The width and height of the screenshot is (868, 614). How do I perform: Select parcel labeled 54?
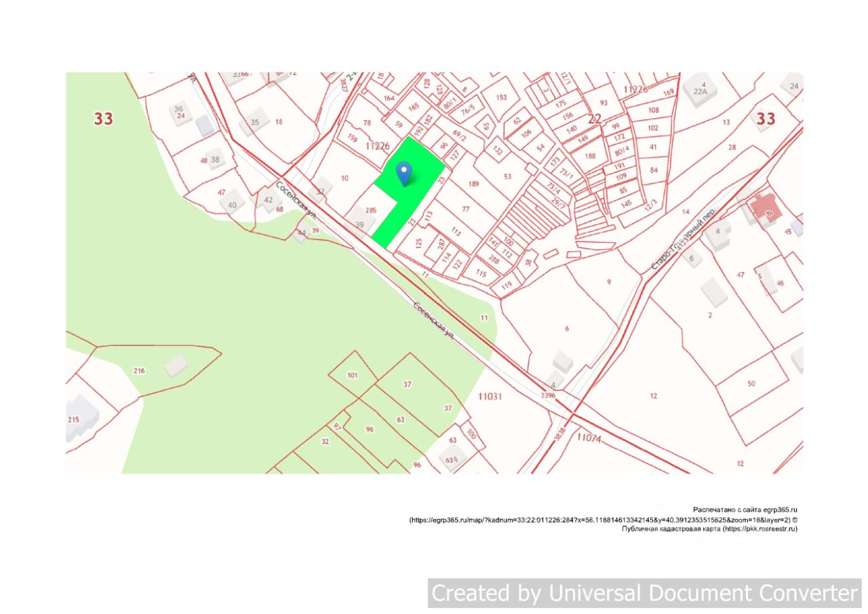pos(540,147)
